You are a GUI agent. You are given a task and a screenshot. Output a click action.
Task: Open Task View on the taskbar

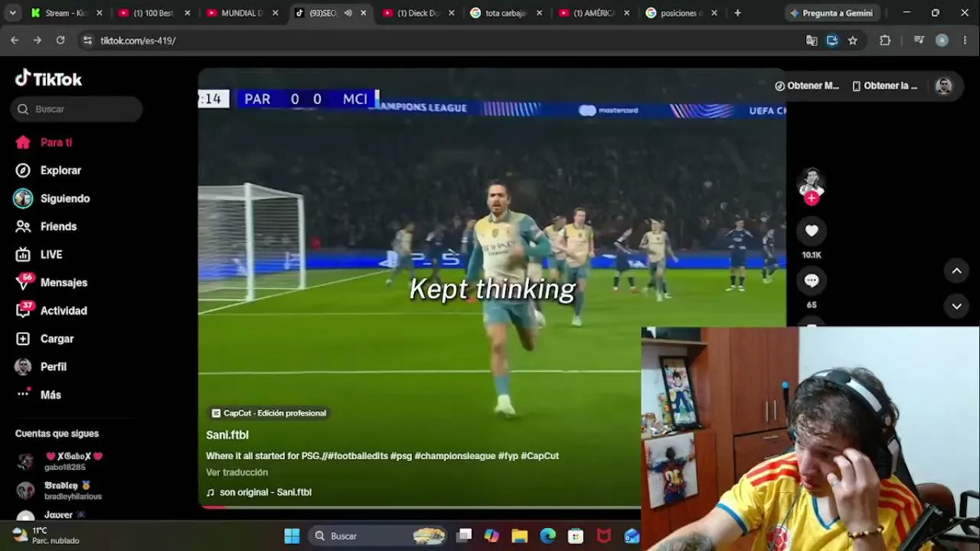[464, 536]
